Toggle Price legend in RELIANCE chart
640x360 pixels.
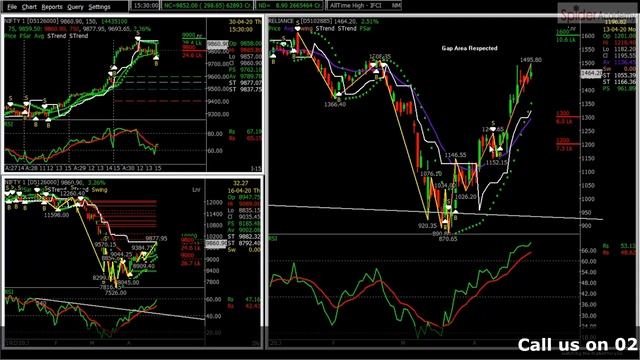(x=274, y=29)
